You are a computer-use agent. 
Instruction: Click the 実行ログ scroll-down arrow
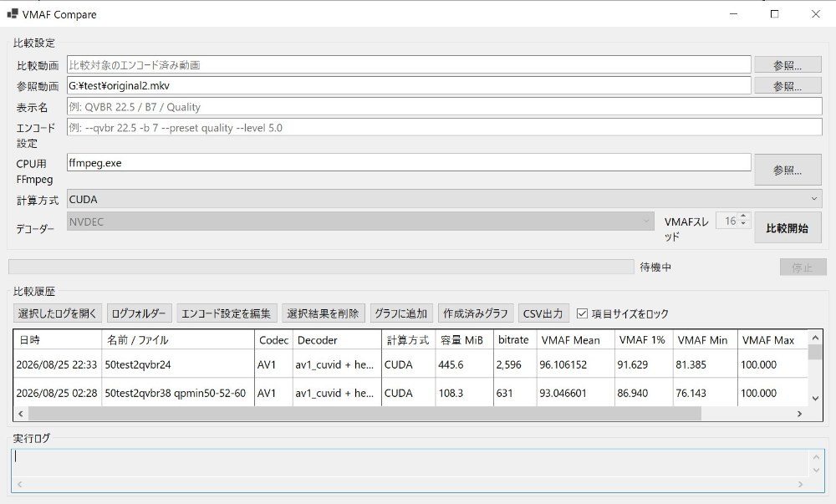(x=816, y=470)
